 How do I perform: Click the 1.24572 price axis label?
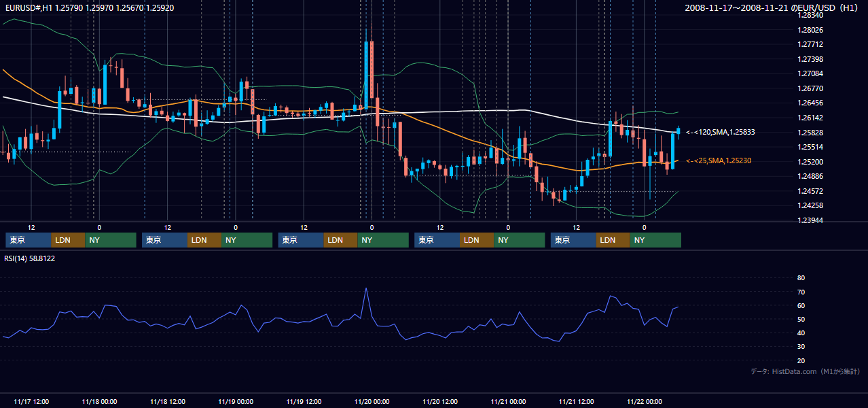pyautogui.click(x=811, y=191)
